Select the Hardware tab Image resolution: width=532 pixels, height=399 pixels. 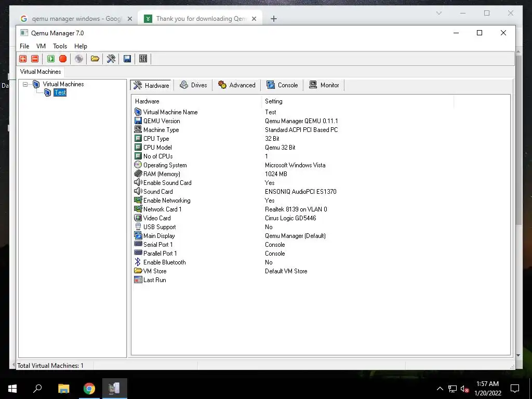151,85
